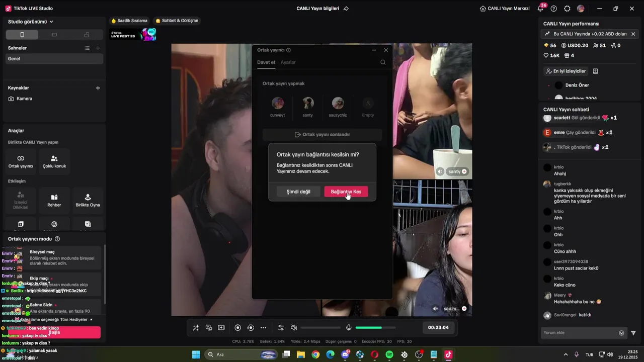Open Saatlik Sıralama ranking chip
644x362 pixels.
(x=129, y=21)
